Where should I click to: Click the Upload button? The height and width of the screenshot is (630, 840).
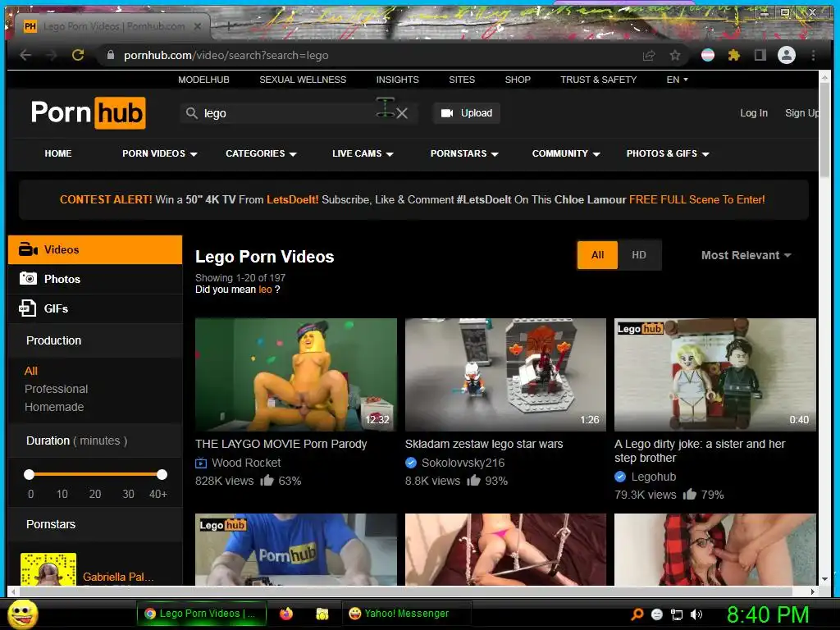pyautogui.click(x=467, y=113)
